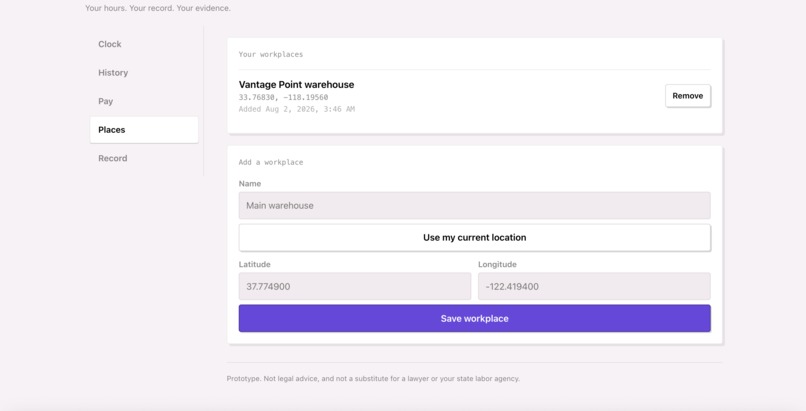
Task: Select the Places tab
Action: (x=144, y=130)
